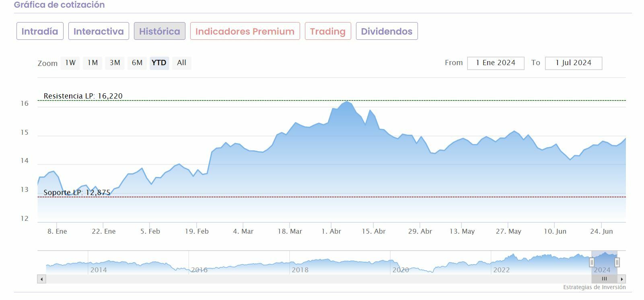
Task: Click the From date field
Action: [x=496, y=63]
